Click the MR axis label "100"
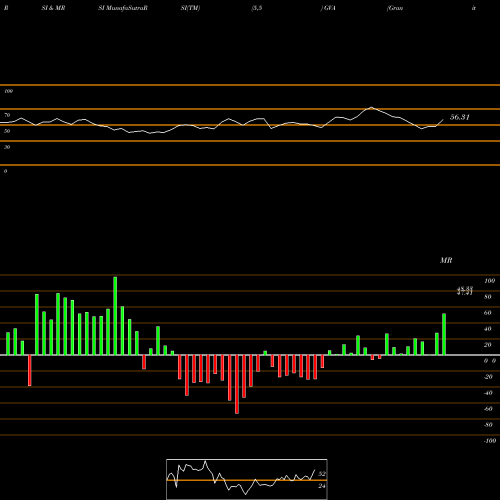 (x=490, y=281)
